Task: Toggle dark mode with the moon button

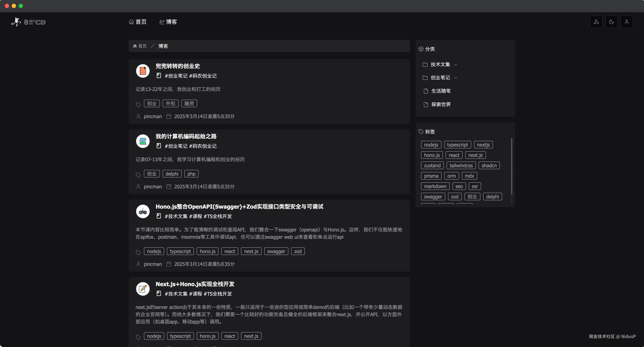Action: [x=611, y=22]
